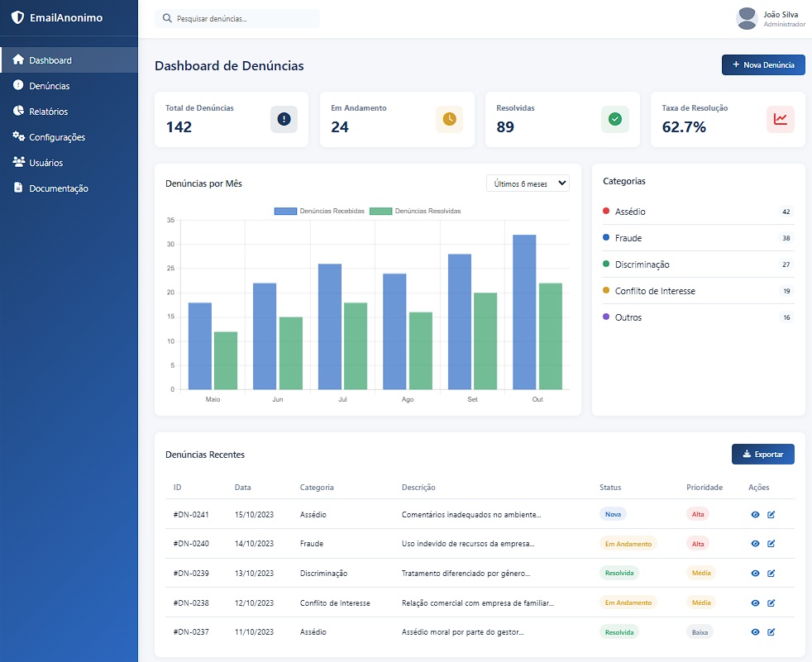Click edit icon for report #DN-0237
This screenshot has height=662, width=812.
pos(771,632)
